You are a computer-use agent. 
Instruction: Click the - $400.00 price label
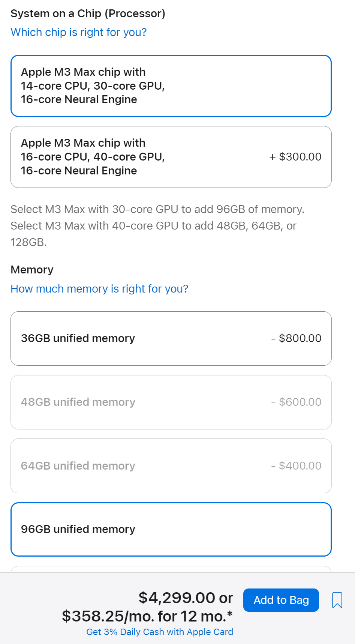click(x=296, y=466)
